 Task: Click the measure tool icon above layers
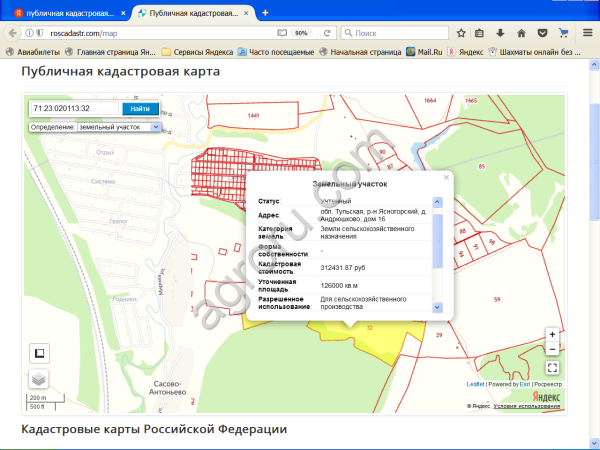[39, 353]
